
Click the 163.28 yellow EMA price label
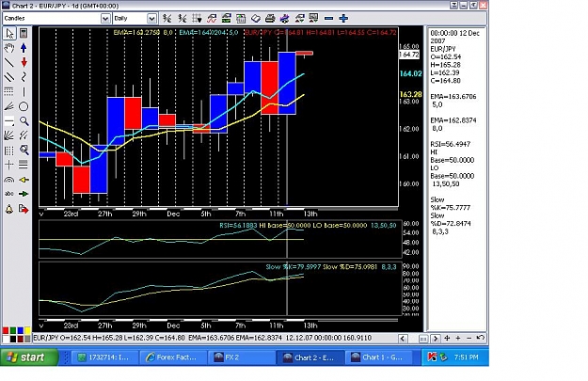click(410, 94)
